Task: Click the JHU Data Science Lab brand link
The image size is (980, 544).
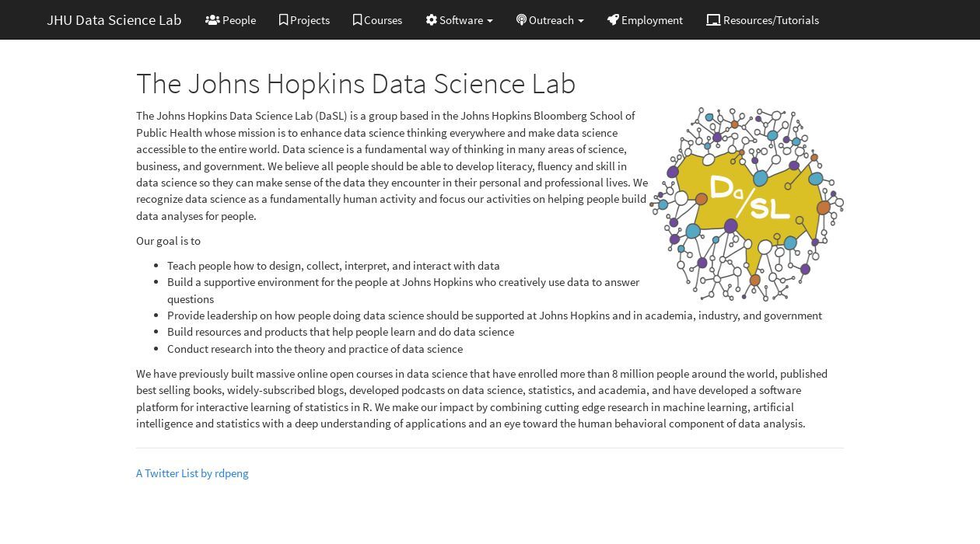Action: pos(114,20)
